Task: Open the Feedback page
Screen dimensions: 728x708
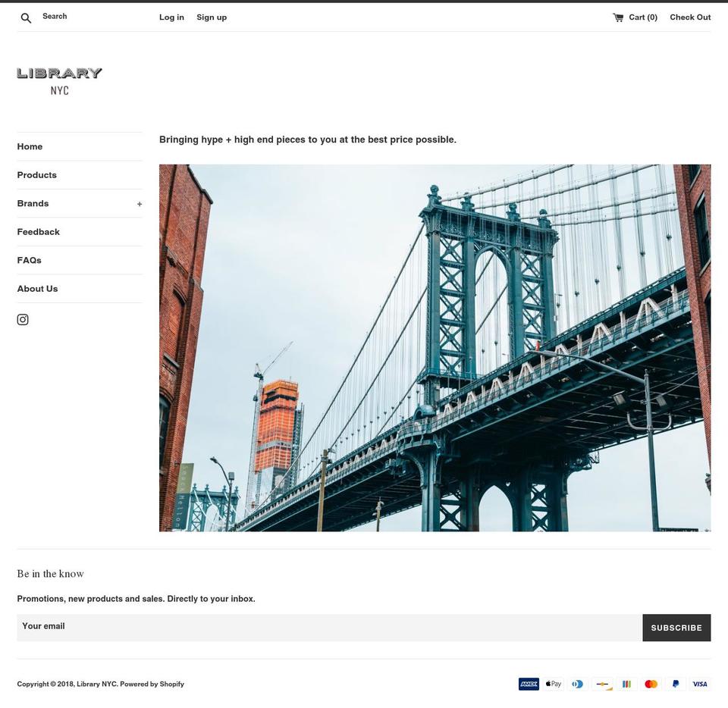Action: [x=39, y=232]
